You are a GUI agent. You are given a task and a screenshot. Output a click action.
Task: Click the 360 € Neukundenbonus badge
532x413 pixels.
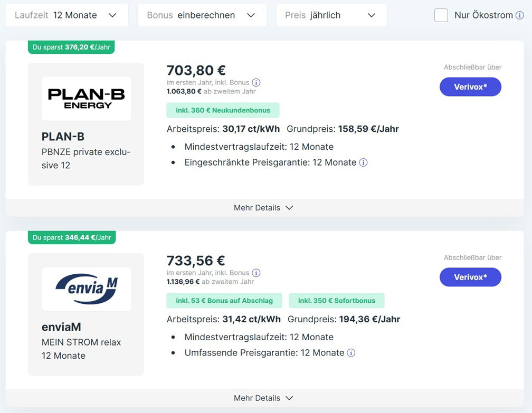(x=223, y=110)
